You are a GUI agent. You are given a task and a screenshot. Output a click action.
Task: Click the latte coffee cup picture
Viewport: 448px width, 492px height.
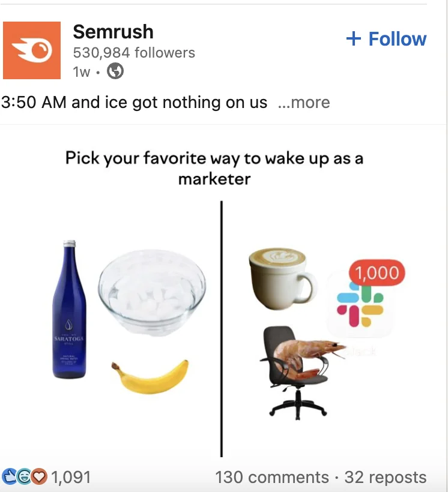(282, 279)
